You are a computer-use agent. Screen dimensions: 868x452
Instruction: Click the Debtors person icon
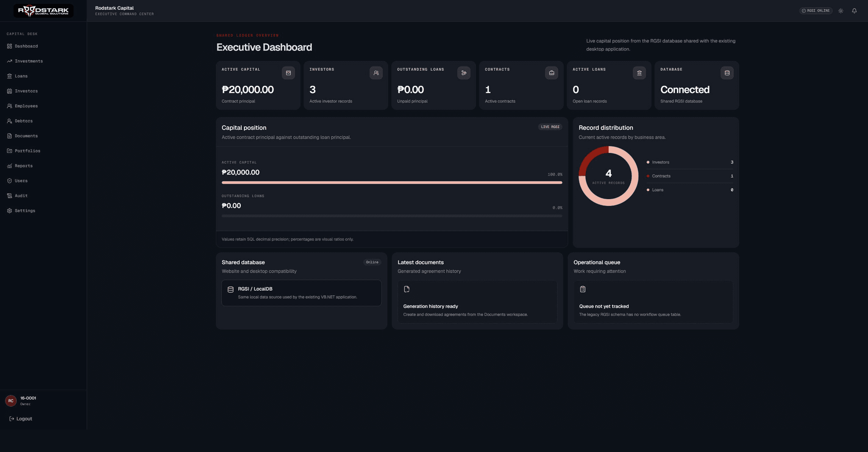(9, 121)
